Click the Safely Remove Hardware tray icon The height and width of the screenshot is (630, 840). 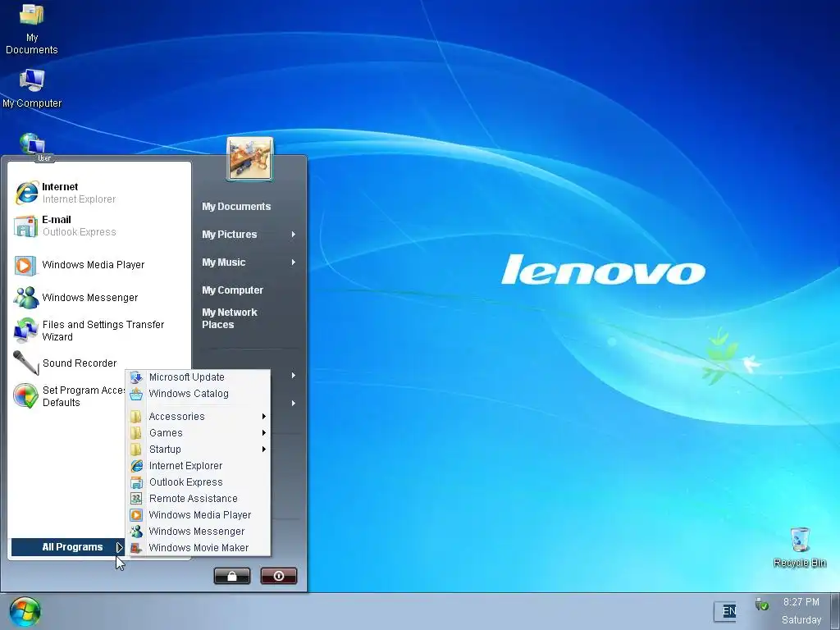pos(761,605)
